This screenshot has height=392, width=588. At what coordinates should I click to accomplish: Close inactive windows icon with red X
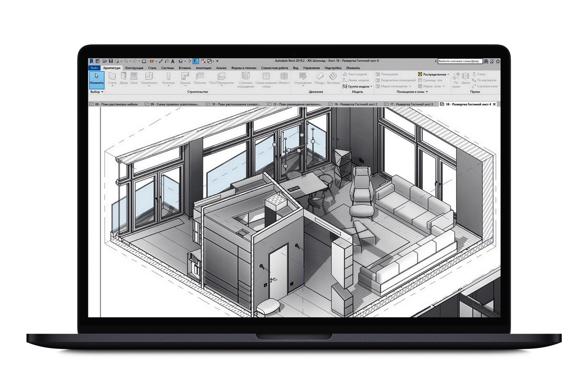click(x=203, y=61)
